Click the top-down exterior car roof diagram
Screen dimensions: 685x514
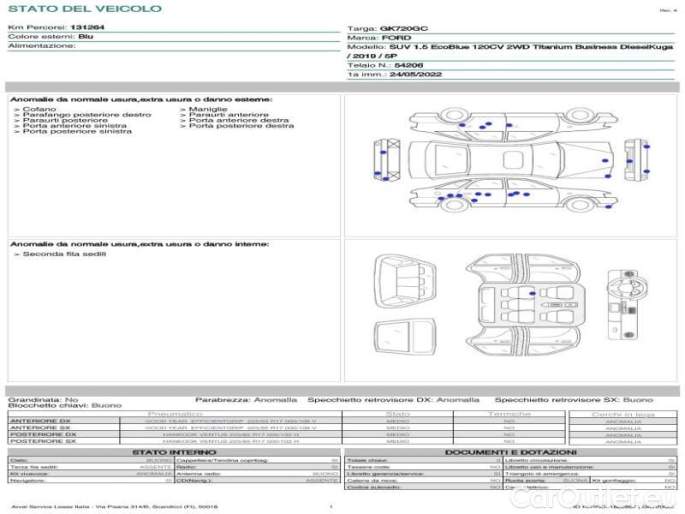(511, 160)
